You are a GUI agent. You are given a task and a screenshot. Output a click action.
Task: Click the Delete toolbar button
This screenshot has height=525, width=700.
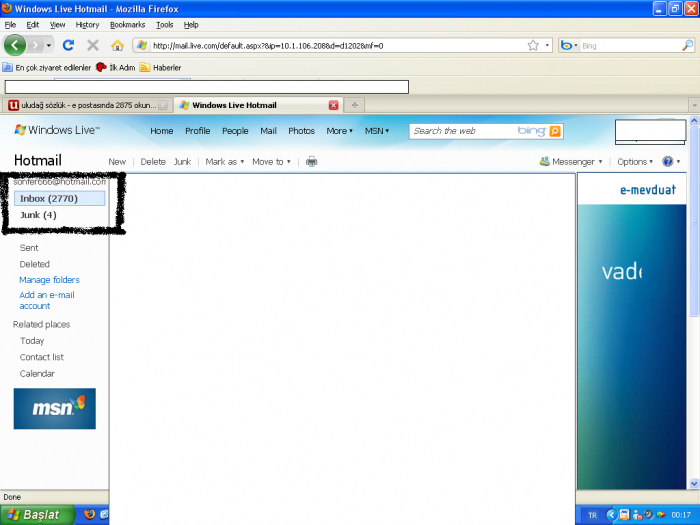[153, 162]
